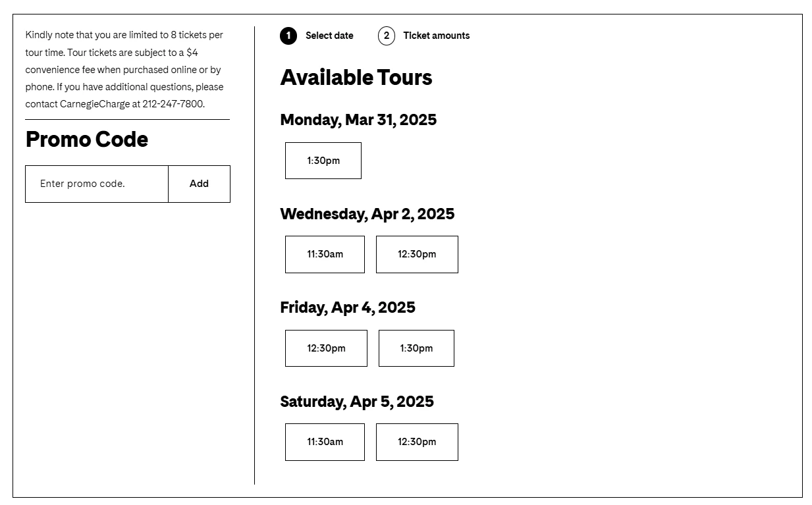Image resolution: width=812 pixels, height=505 pixels.
Task: Click the Friday, Apr 4, 2025 date heading
Action: coord(348,307)
